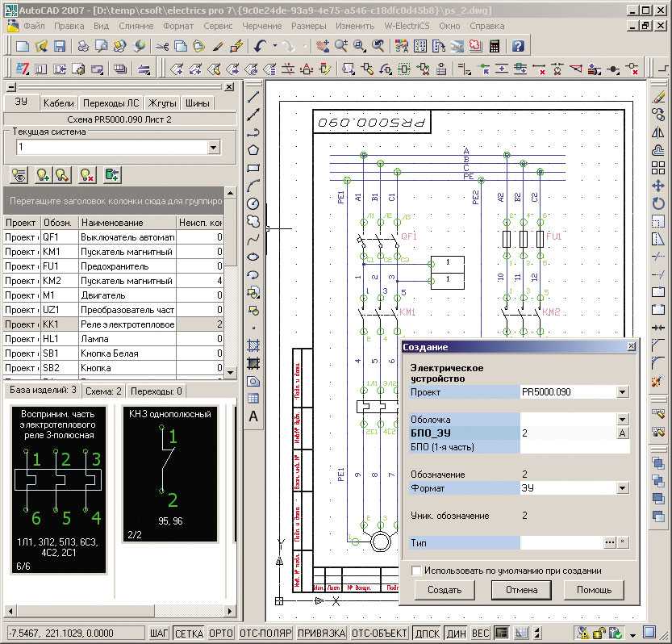Open the W-ElectriCS menu

[x=407, y=26]
